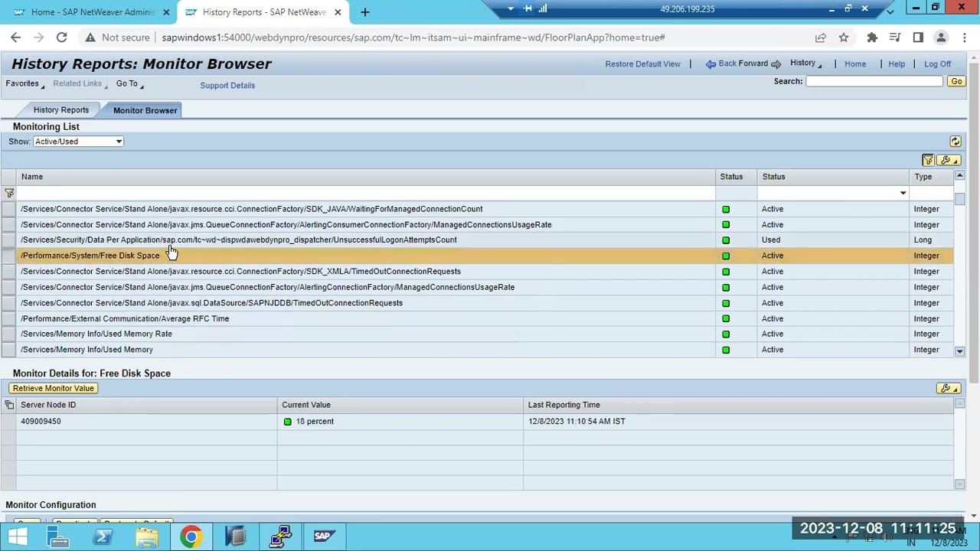Click the Not secure warning icon
Viewport: 980px width, 551px height.
90,37
